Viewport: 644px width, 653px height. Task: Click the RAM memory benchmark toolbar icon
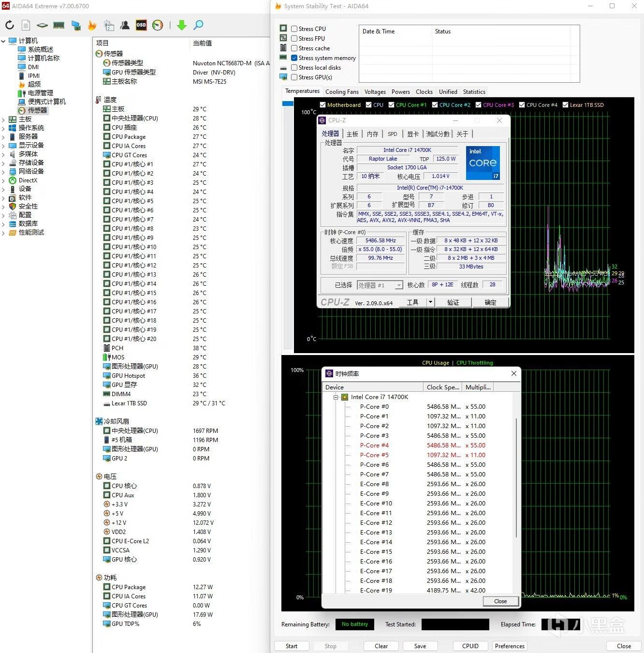(x=59, y=25)
